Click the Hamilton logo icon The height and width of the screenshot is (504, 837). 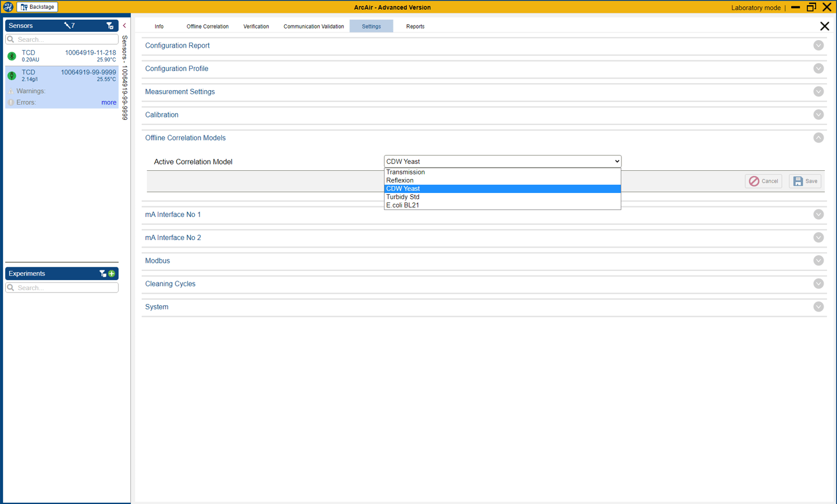click(8, 7)
